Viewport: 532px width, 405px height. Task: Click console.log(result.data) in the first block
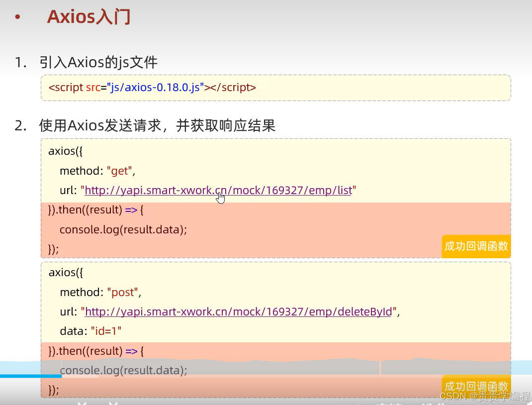123,230
